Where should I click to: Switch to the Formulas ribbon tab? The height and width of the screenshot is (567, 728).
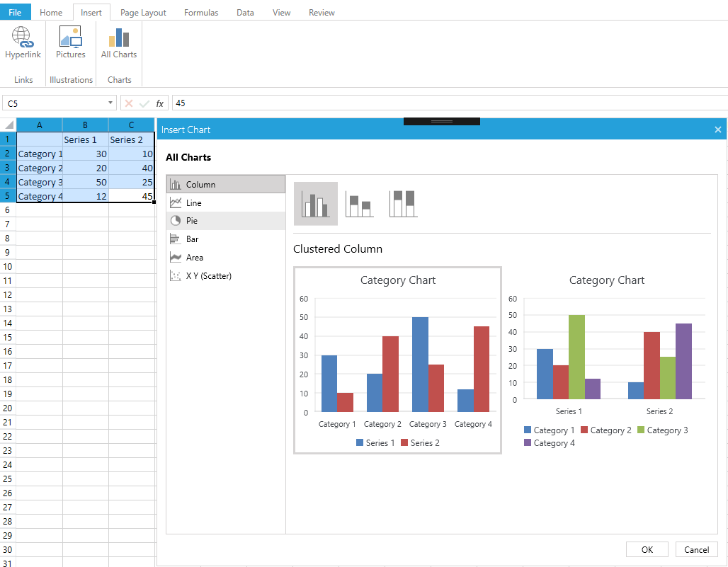200,12
